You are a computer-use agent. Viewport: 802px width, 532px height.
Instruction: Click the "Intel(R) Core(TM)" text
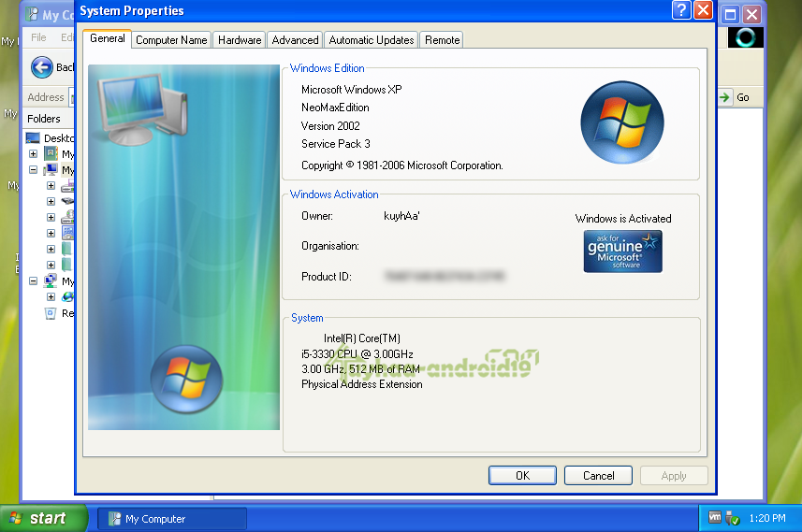pos(361,338)
